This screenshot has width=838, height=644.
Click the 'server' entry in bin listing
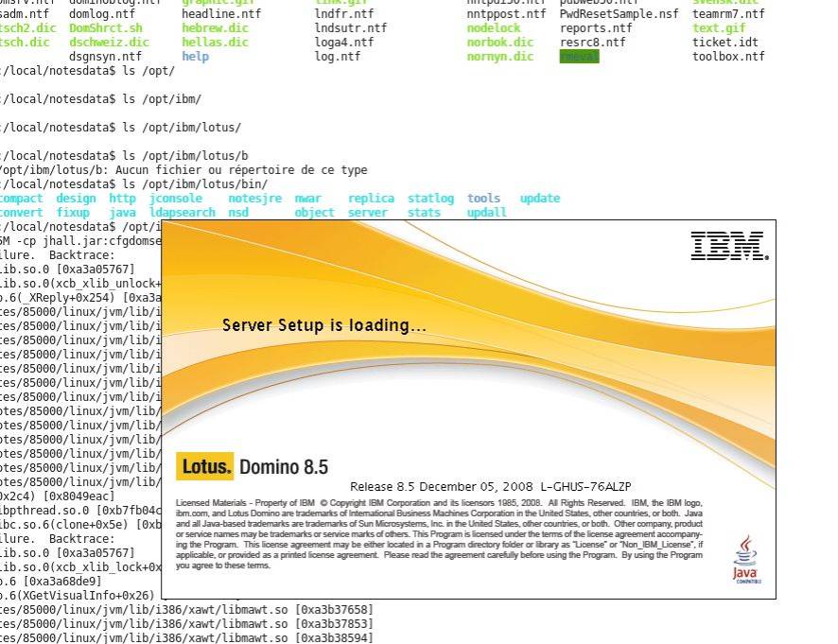pos(368,213)
